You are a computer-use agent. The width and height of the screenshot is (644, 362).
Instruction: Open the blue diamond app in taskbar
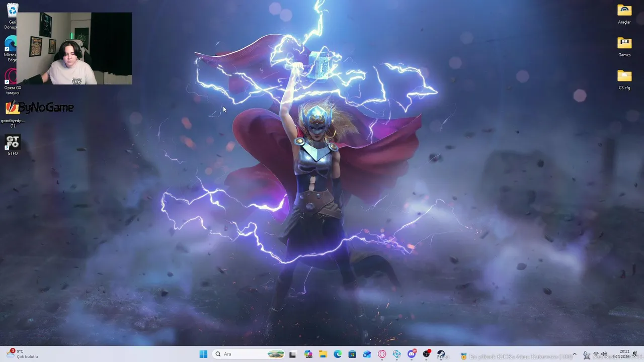(x=397, y=354)
